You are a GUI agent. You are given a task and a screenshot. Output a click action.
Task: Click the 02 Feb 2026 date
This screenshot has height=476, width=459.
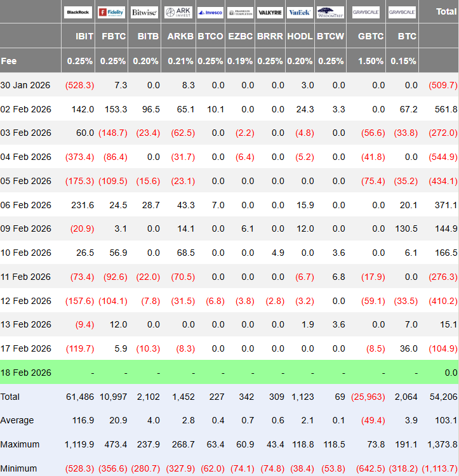26,109
